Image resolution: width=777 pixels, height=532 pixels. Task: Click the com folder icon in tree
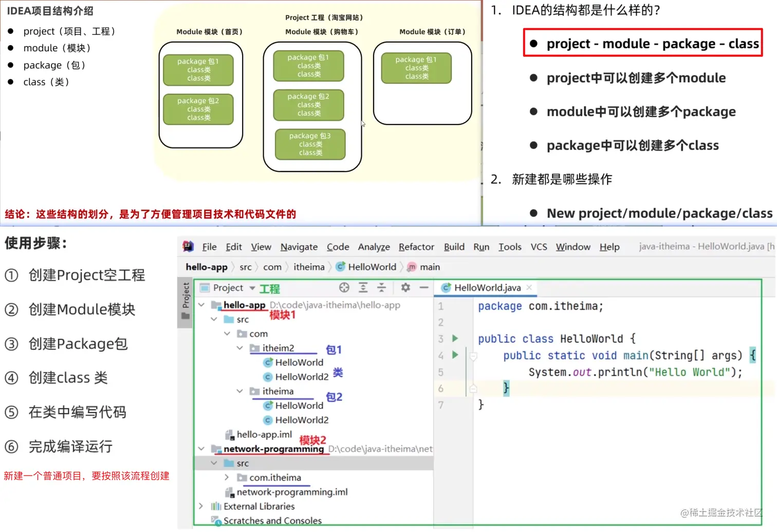pyautogui.click(x=242, y=334)
